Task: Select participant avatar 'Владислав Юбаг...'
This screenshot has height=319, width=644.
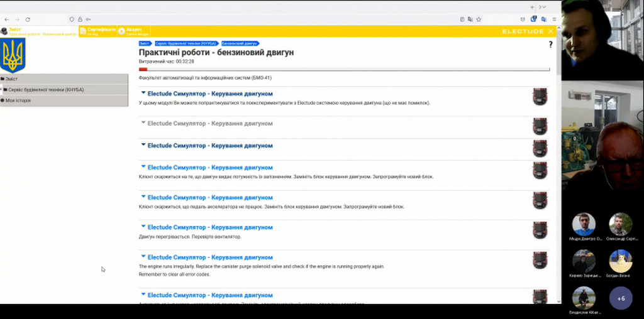Action: [584, 298]
